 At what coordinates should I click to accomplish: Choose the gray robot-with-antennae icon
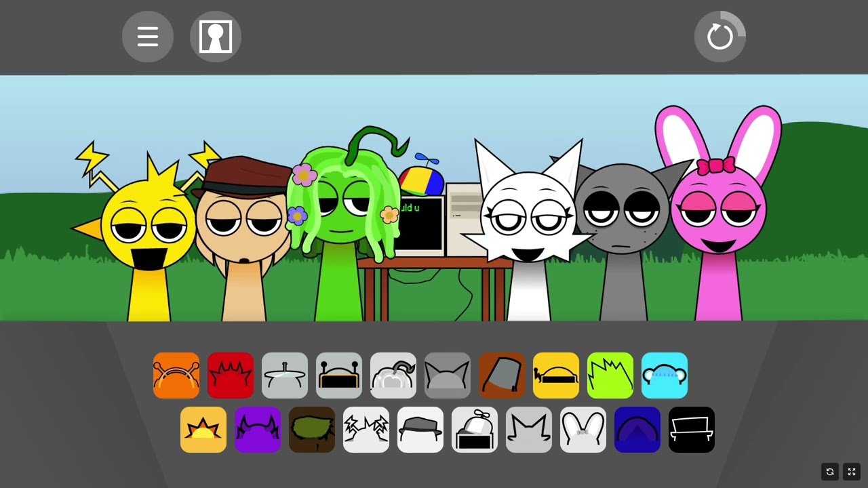(339, 375)
